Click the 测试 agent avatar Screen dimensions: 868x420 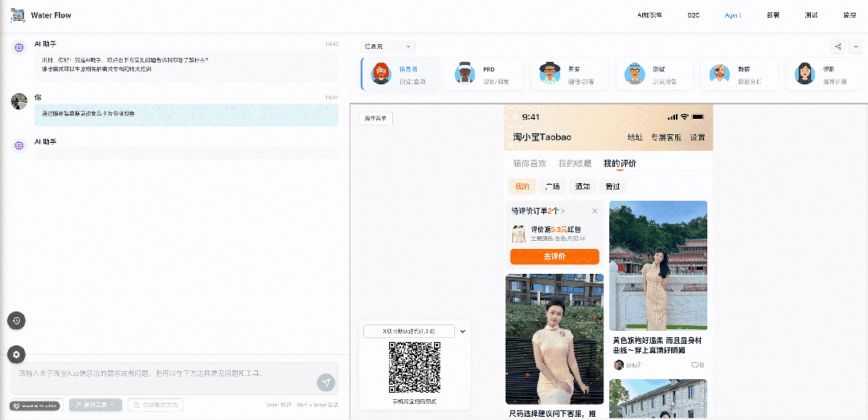[x=635, y=73]
